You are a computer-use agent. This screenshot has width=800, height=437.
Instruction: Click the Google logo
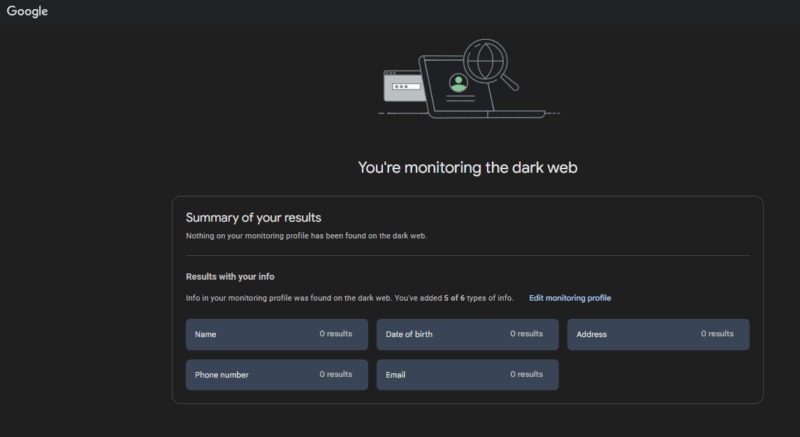coord(27,11)
